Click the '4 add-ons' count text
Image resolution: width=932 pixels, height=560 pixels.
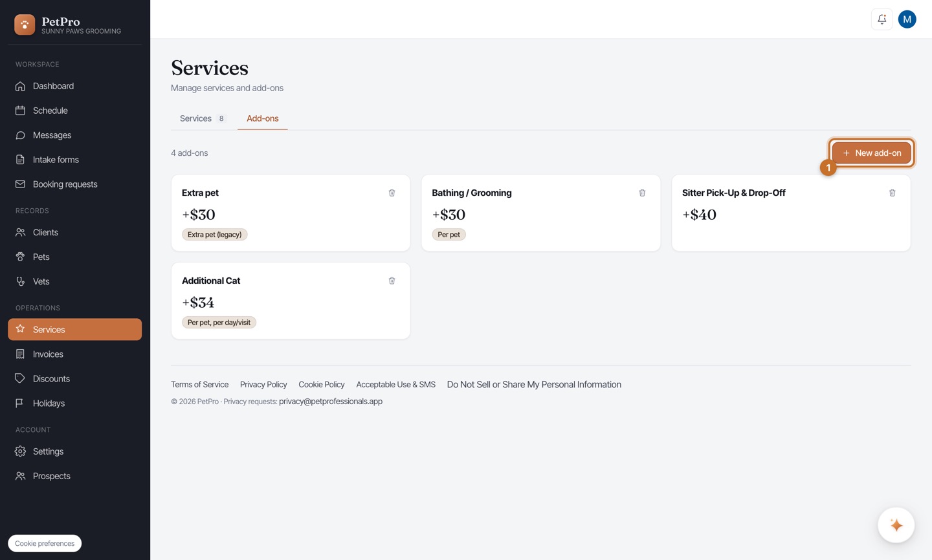(x=190, y=153)
